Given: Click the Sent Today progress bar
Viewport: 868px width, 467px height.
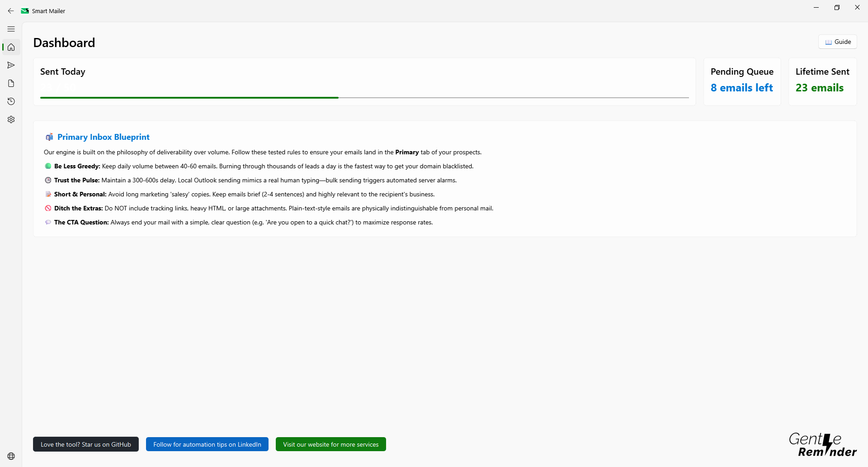Looking at the screenshot, I should tap(364, 97).
